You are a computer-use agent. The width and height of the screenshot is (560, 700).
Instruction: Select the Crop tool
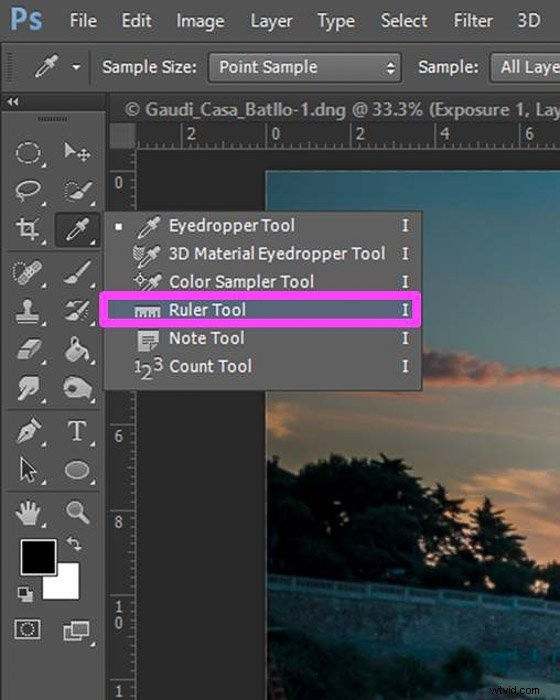click(29, 229)
